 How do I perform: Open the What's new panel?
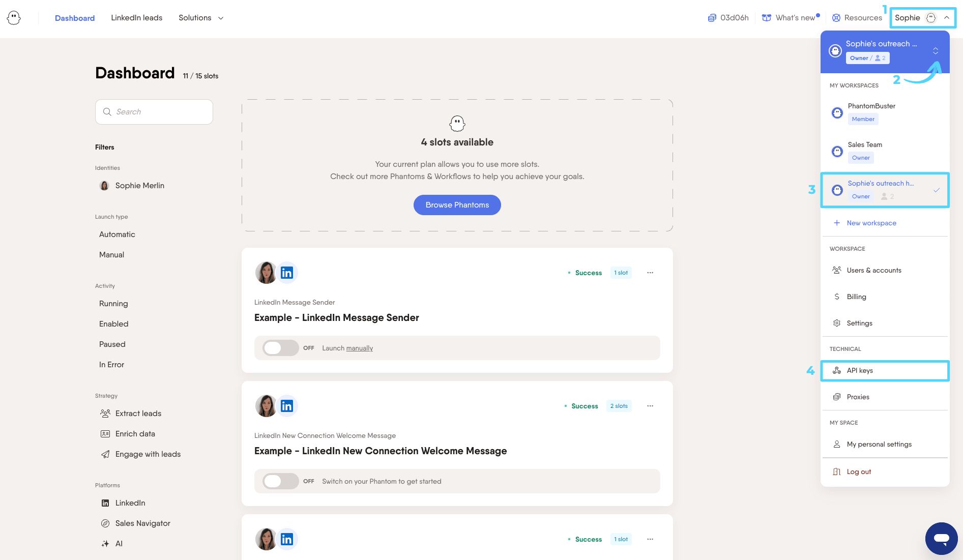pyautogui.click(x=791, y=18)
